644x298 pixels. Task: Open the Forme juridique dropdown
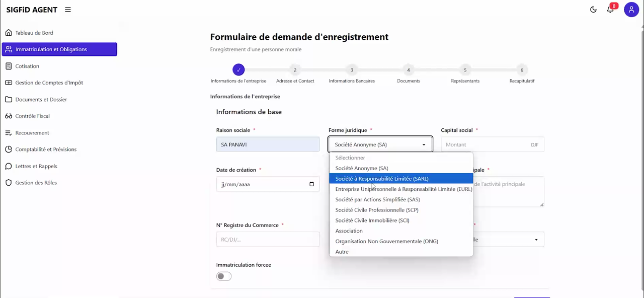pos(380,144)
